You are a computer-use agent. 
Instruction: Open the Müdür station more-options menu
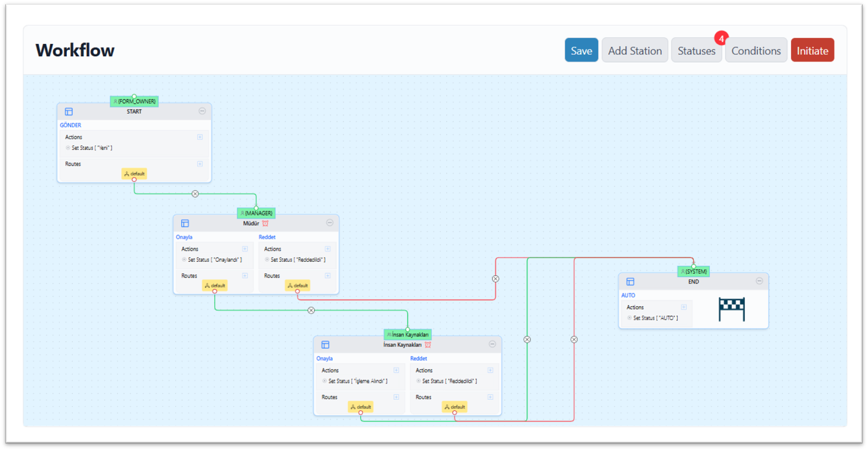tap(330, 223)
